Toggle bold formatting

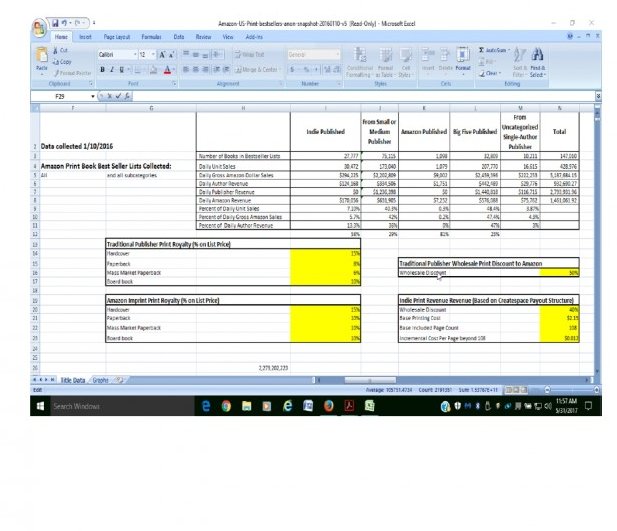coord(102,70)
